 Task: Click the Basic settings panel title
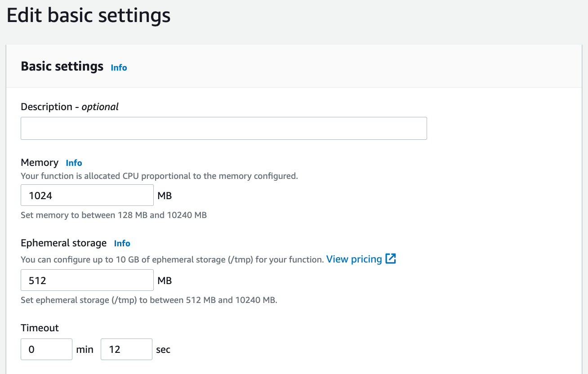tap(62, 67)
